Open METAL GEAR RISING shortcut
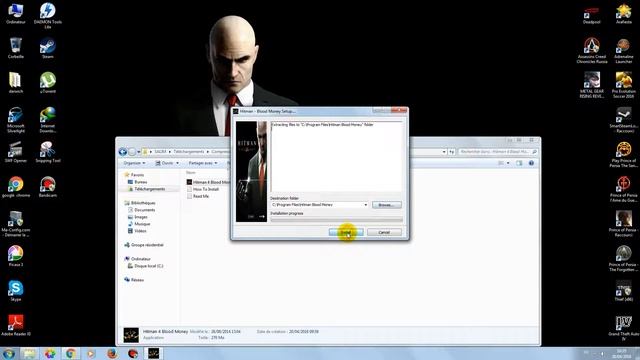This screenshot has width=640, height=360. point(591,85)
